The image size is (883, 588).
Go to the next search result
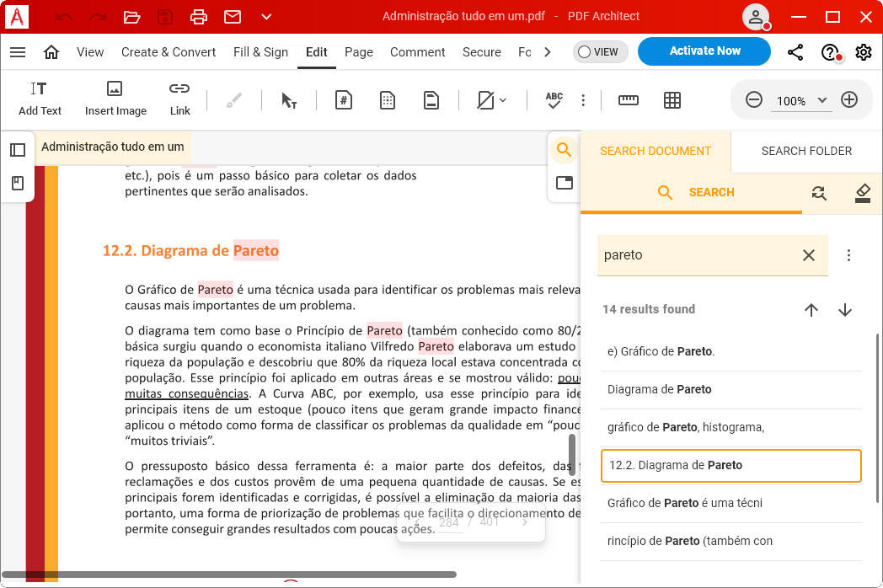point(845,310)
